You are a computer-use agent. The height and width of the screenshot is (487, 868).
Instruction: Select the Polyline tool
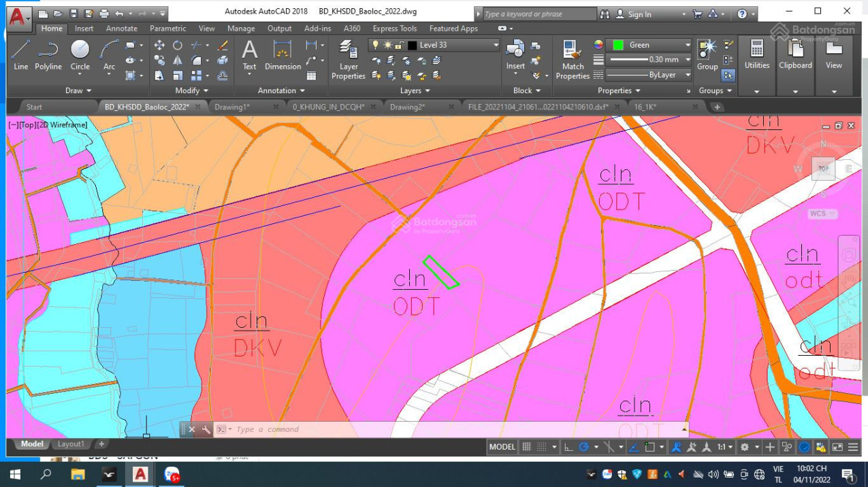point(48,54)
